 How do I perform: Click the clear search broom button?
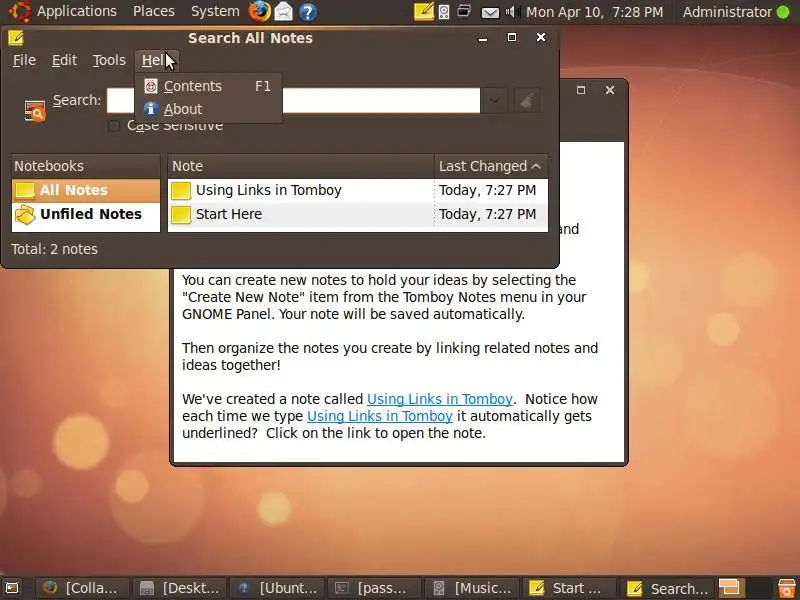(527, 100)
